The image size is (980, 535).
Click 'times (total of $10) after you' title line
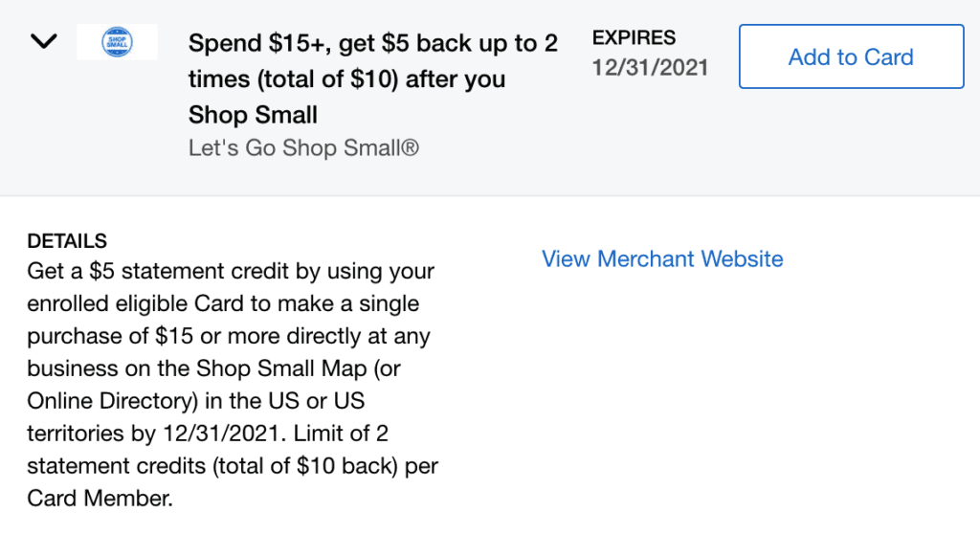[346, 79]
